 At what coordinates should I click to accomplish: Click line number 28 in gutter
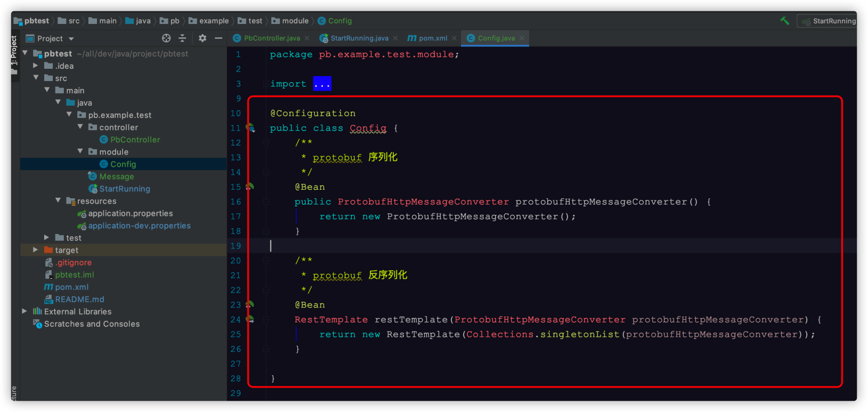coord(236,378)
